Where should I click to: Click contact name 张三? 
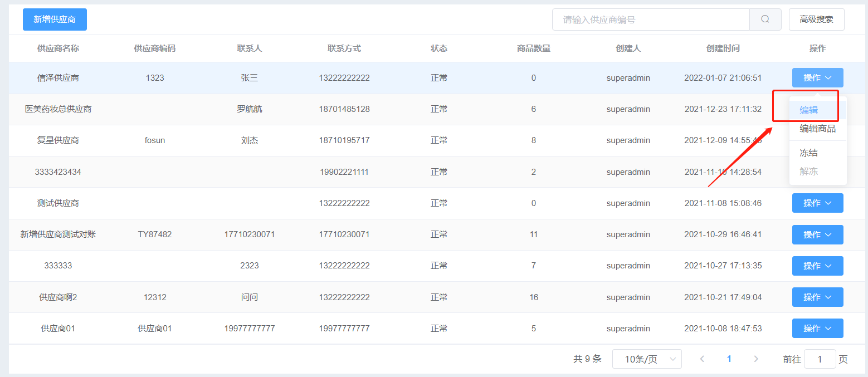tap(250, 78)
